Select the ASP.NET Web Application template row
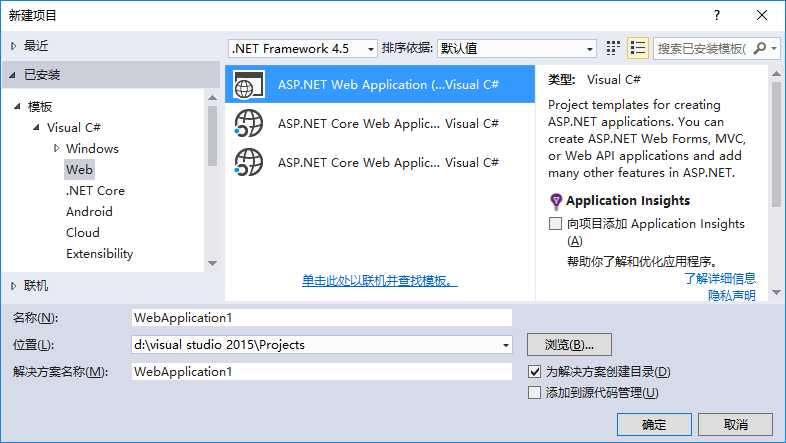The width and height of the screenshot is (786, 443). click(380, 84)
